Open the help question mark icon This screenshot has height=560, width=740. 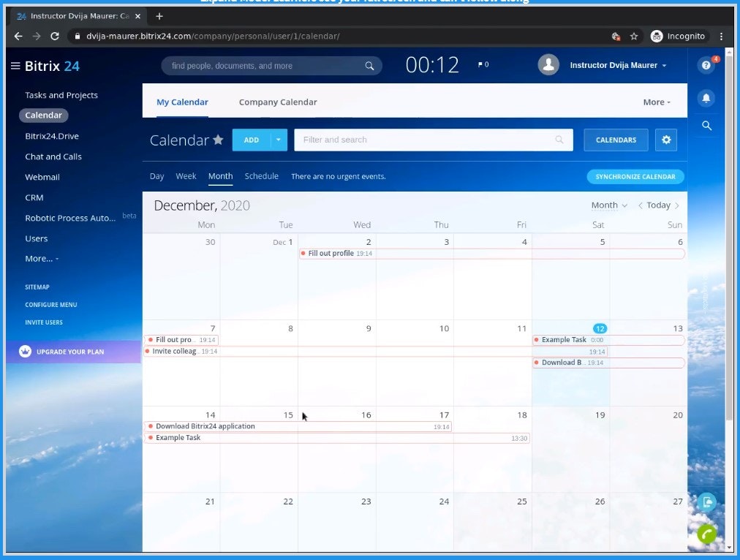pos(706,65)
